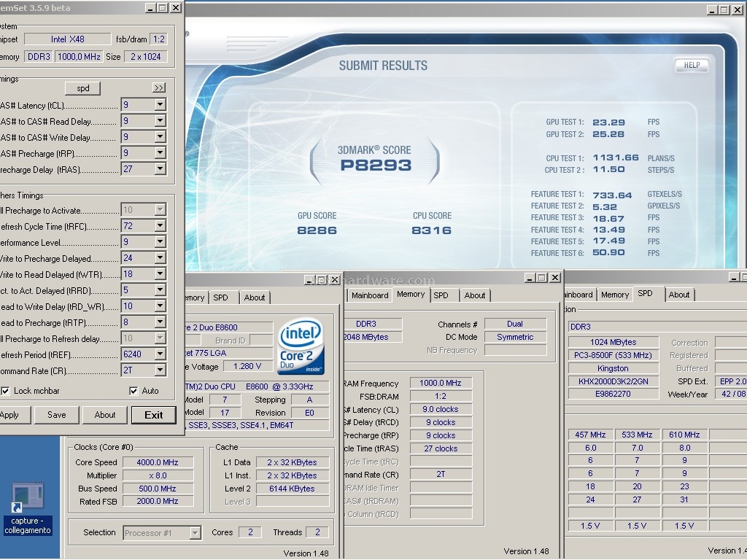Screen dimensions: 747x560
Task: Switch to About tab in the E8600 CPU-Z window
Action: (x=255, y=297)
